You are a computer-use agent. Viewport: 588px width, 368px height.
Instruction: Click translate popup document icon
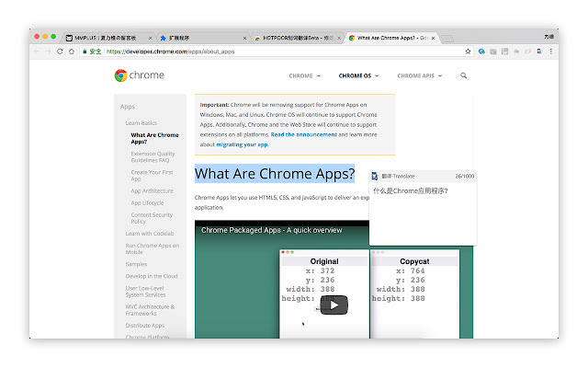pyautogui.click(x=374, y=176)
